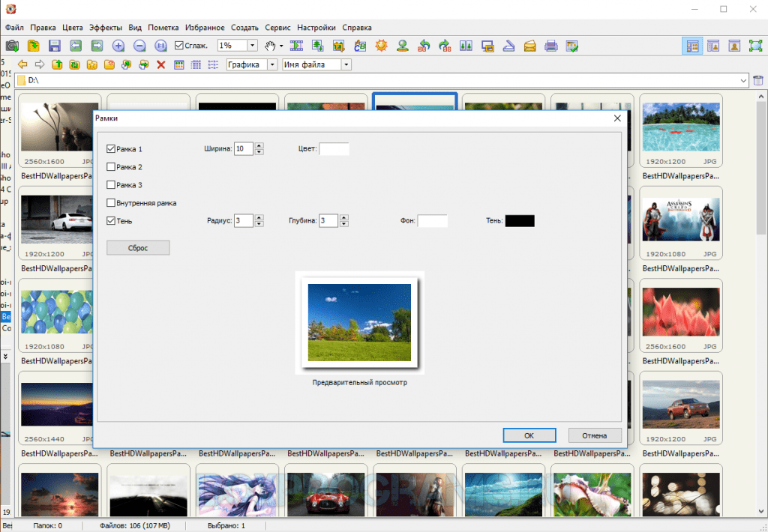Uncheck the Рамка 1 checkbox
This screenshot has width=768, height=532.
tap(111, 149)
